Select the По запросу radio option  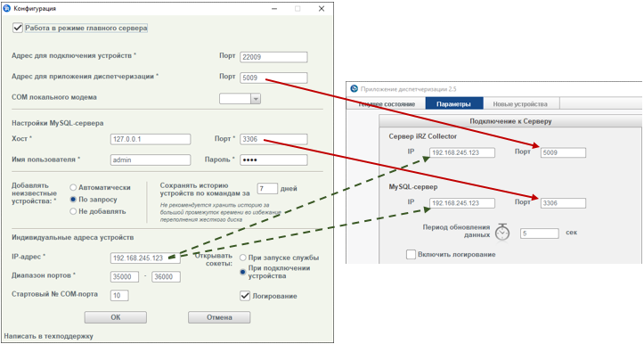pyautogui.click(x=73, y=200)
